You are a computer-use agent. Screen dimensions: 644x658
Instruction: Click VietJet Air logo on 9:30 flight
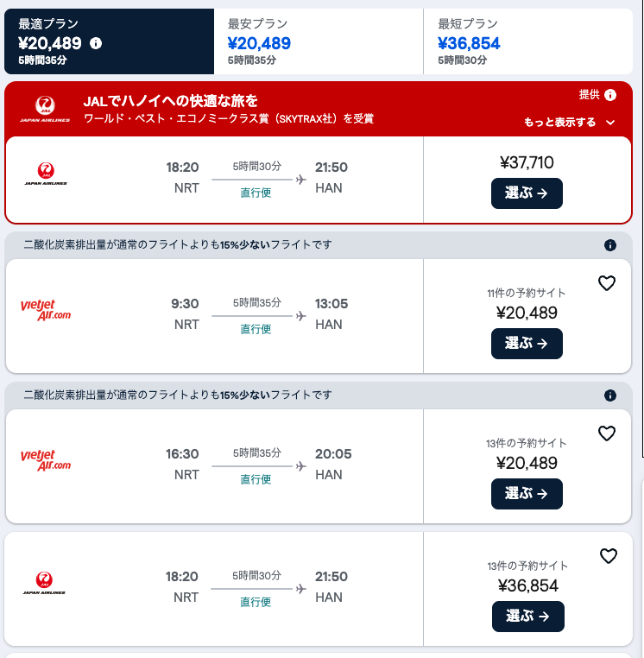pos(46,309)
